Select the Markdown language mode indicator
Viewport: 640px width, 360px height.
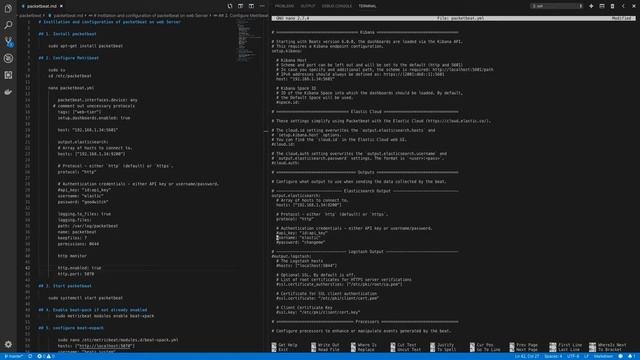pyautogui.click(x=603, y=356)
